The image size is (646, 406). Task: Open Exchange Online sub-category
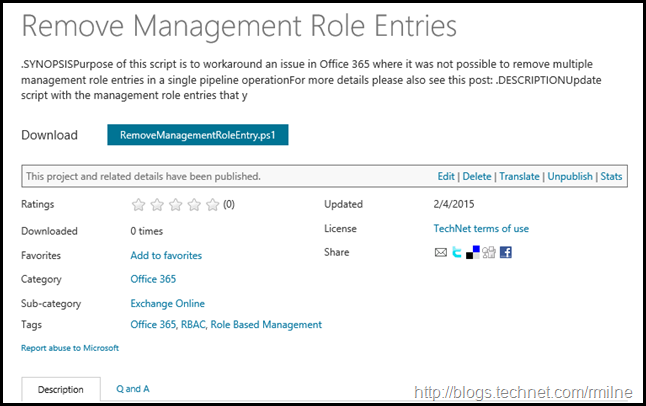tap(167, 304)
